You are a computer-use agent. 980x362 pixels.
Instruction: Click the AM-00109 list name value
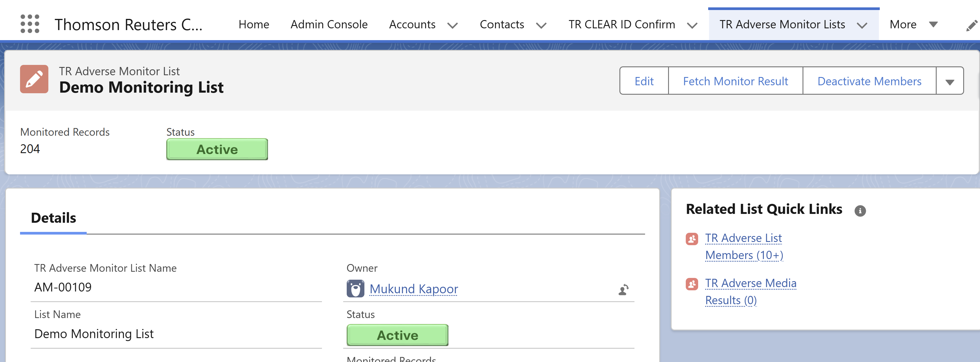coord(63,287)
